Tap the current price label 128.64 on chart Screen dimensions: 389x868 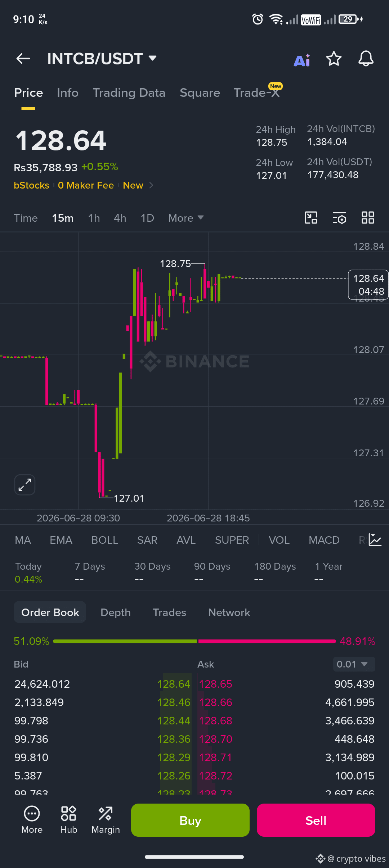click(x=368, y=285)
